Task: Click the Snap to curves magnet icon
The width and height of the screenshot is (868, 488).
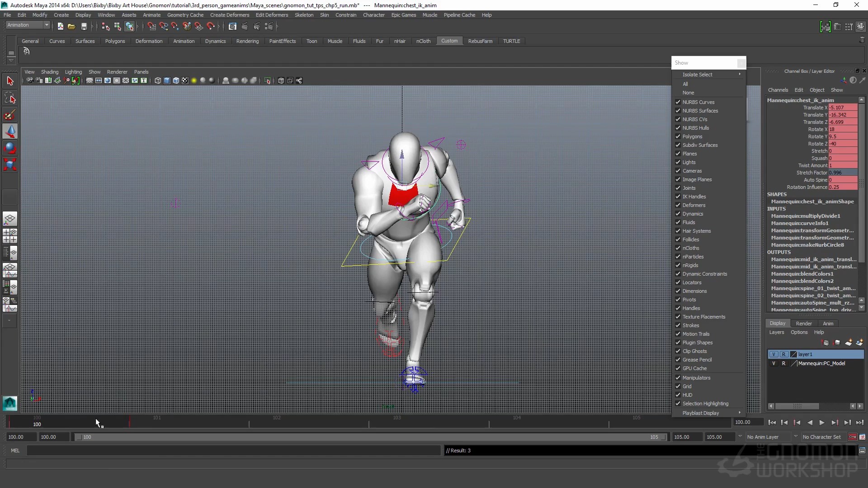Action: [x=163, y=27]
